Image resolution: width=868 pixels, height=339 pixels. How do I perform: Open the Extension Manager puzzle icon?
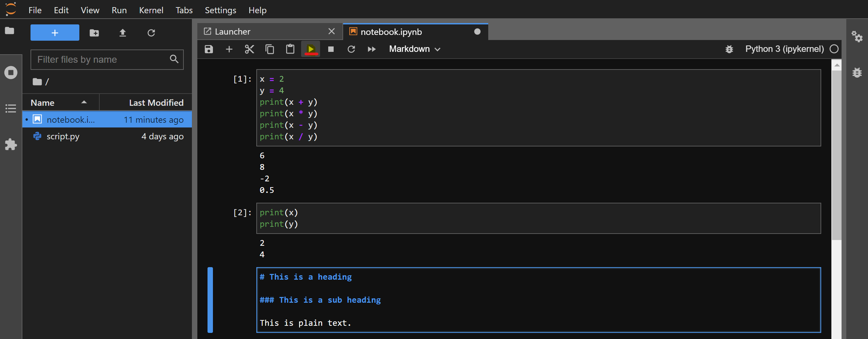[x=11, y=144]
